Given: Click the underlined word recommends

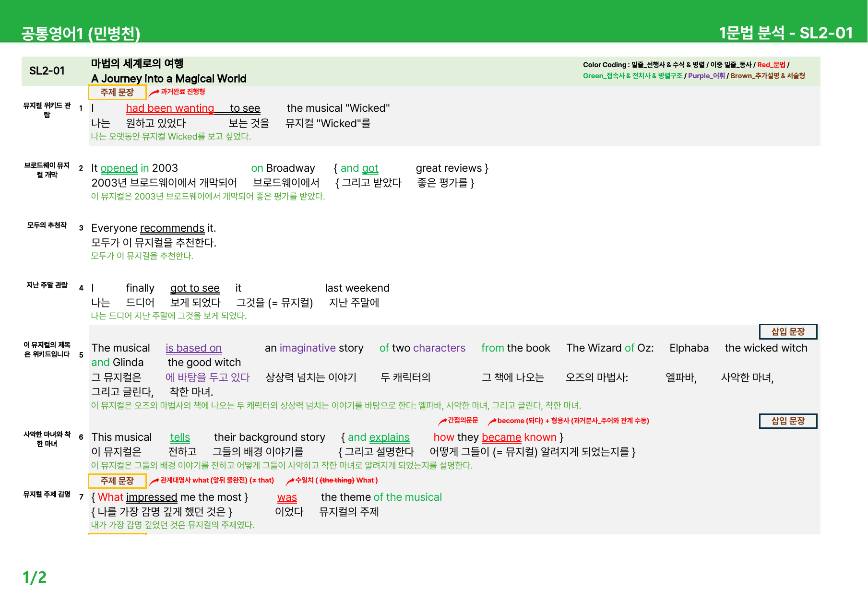Looking at the screenshot, I should 172,228.
